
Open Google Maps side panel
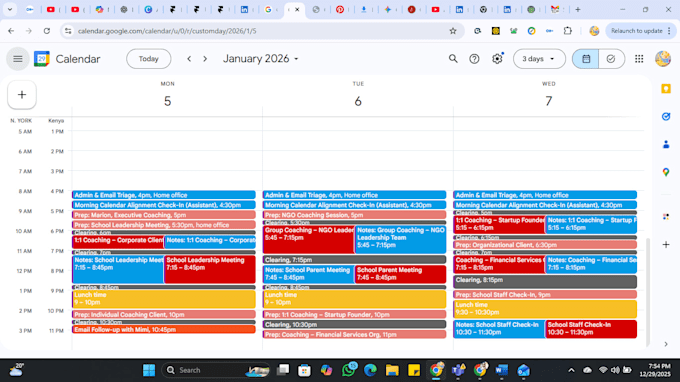coord(666,173)
